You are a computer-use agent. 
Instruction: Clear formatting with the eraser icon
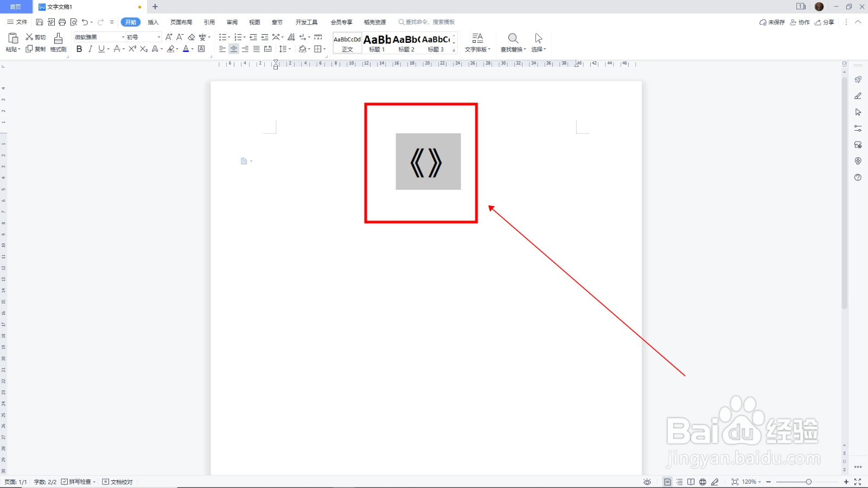pos(192,37)
